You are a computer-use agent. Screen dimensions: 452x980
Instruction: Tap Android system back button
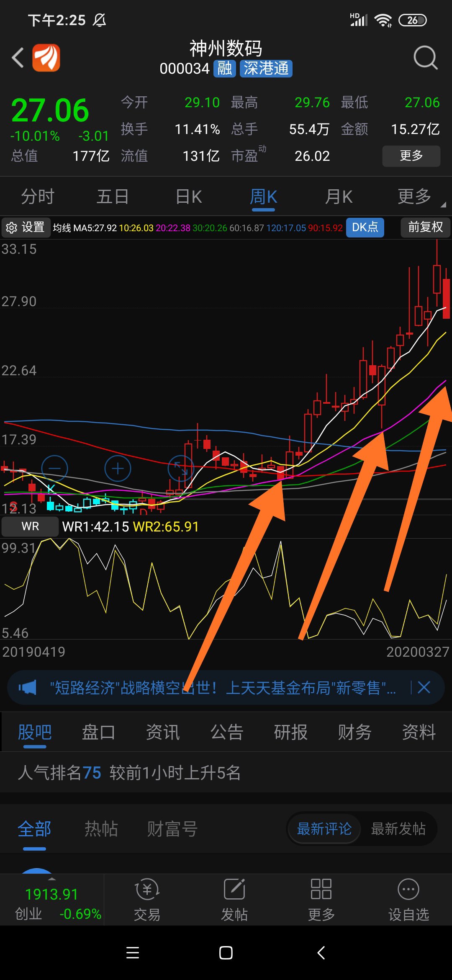(321, 953)
